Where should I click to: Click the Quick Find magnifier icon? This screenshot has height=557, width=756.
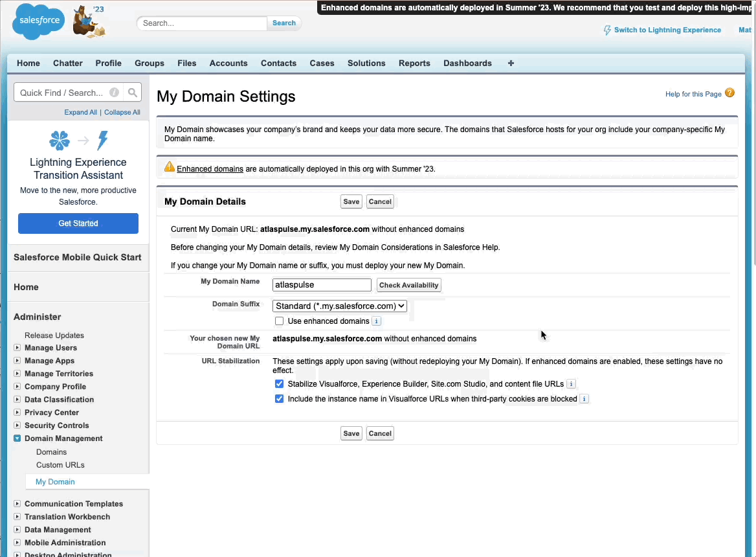pos(133,93)
